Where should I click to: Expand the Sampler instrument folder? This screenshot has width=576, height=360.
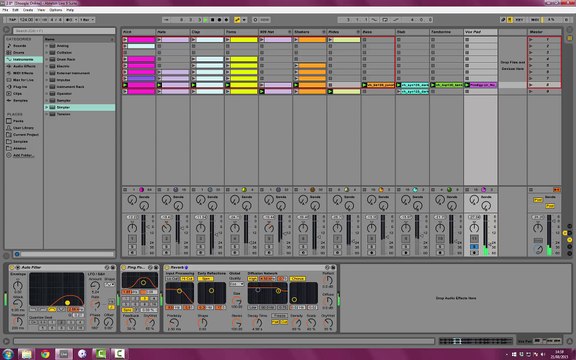[x=47, y=100]
